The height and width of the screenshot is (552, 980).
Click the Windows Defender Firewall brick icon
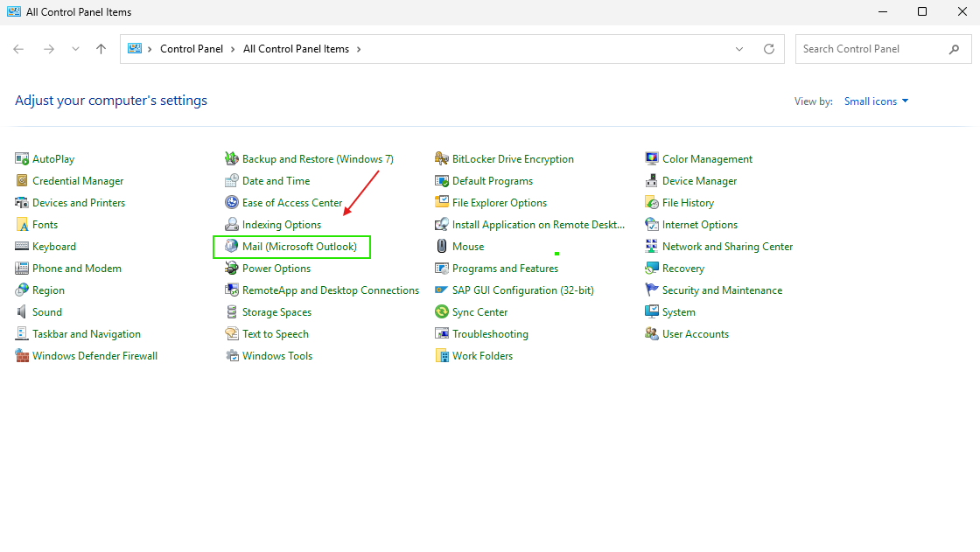coord(22,356)
